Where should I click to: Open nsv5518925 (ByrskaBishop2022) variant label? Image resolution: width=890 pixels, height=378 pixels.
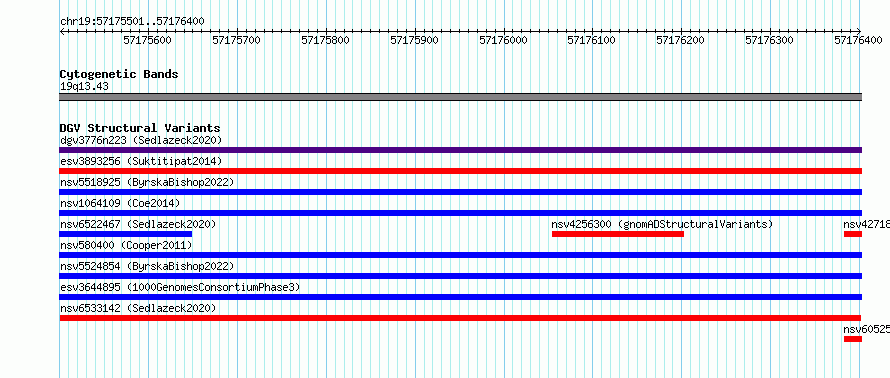pyautogui.click(x=147, y=182)
